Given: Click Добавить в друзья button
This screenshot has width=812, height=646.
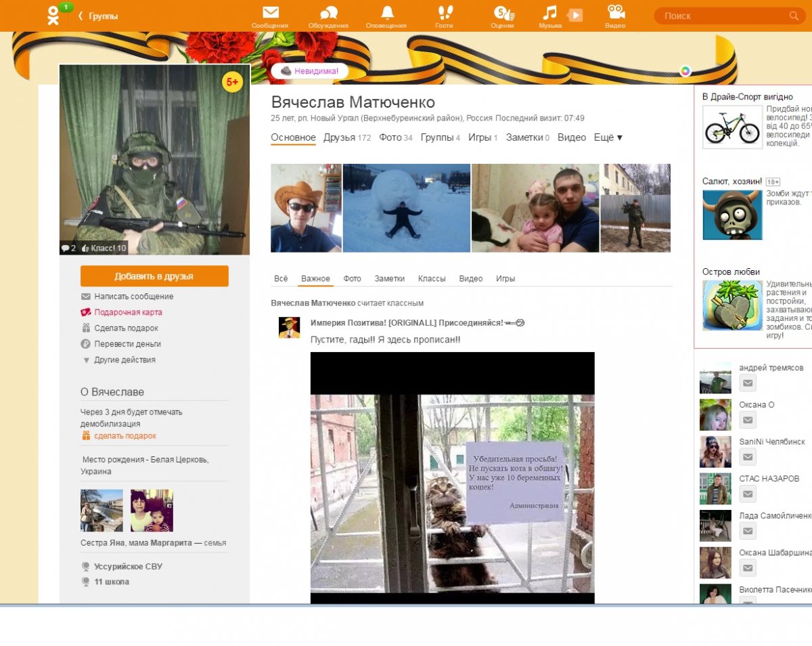Looking at the screenshot, I should (x=154, y=276).
